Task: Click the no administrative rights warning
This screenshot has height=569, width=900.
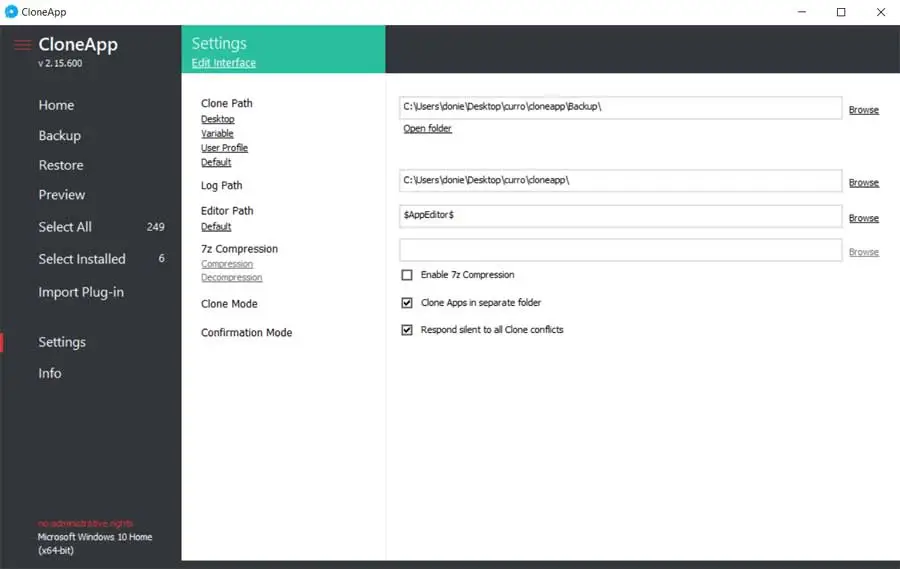Action: [86, 524]
